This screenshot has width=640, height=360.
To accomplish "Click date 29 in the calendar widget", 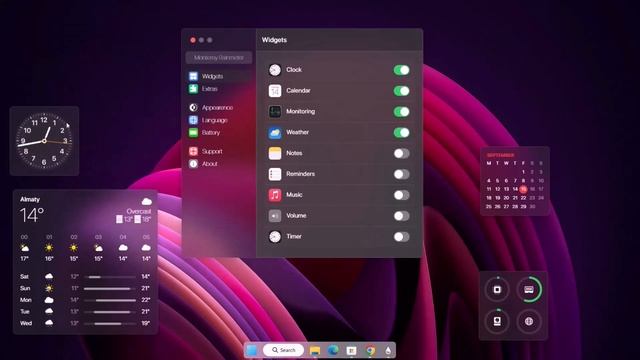I will tap(523, 207).
